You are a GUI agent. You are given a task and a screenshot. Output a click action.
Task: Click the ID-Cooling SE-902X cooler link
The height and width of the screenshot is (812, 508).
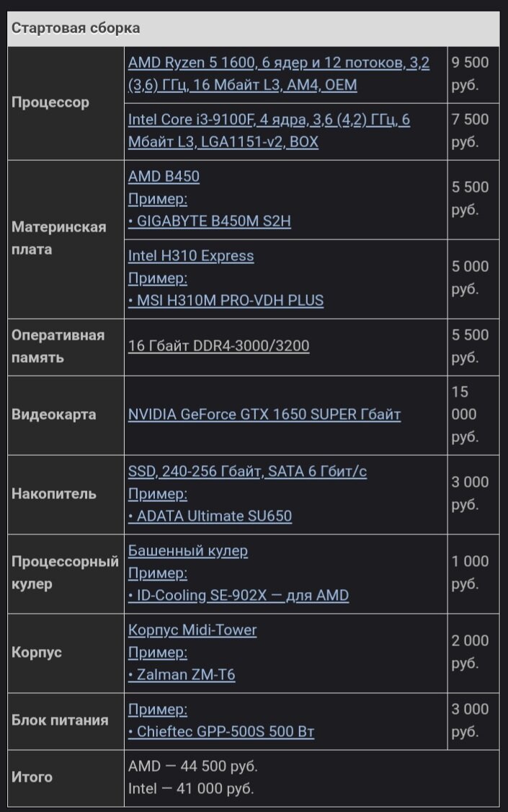pyautogui.click(x=238, y=596)
